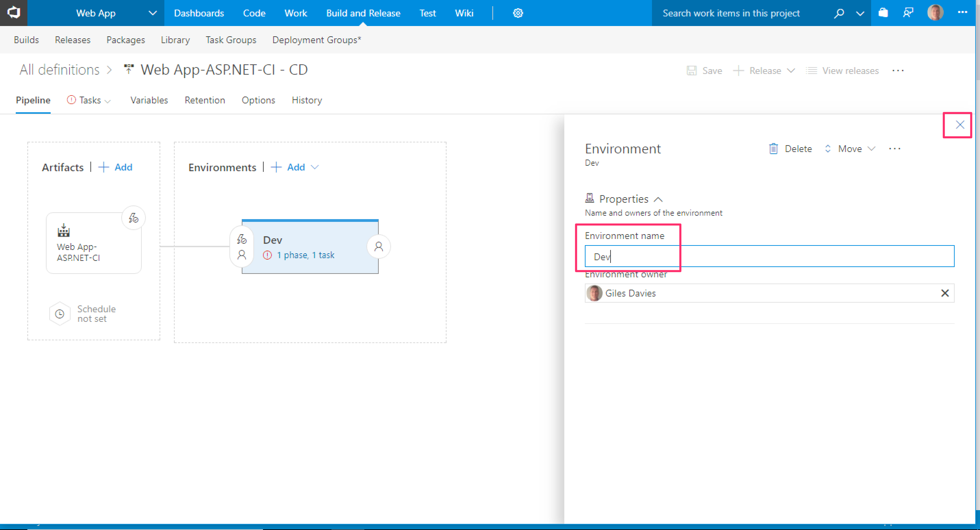The height and width of the screenshot is (530, 980).
Task: Open the settings gear in top navigation
Action: click(517, 13)
